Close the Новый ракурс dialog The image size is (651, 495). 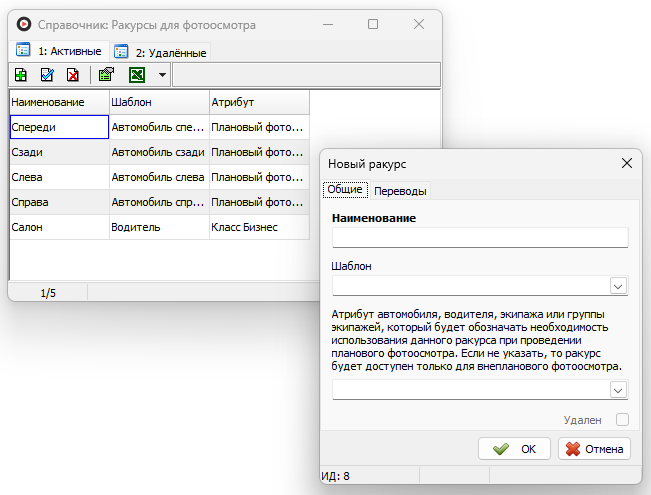(627, 163)
